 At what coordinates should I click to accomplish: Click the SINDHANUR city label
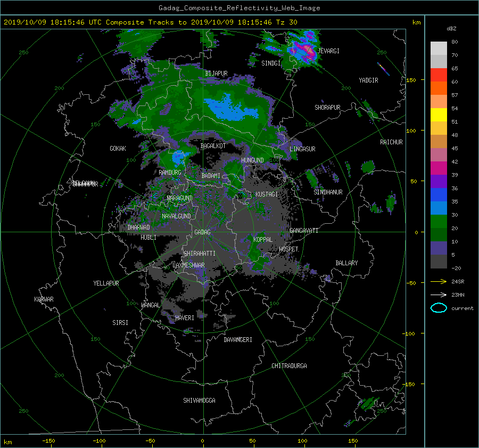328,192
